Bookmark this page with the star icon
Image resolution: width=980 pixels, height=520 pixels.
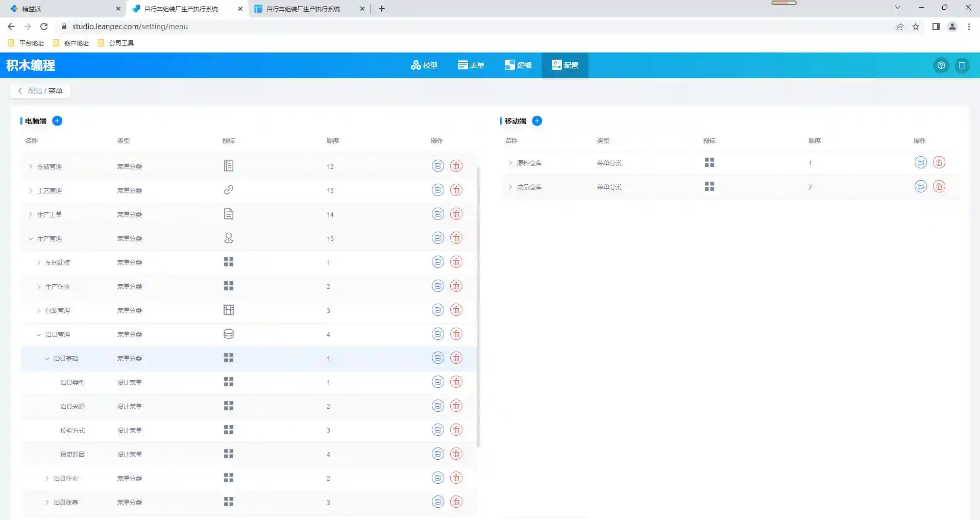[x=916, y=27]
